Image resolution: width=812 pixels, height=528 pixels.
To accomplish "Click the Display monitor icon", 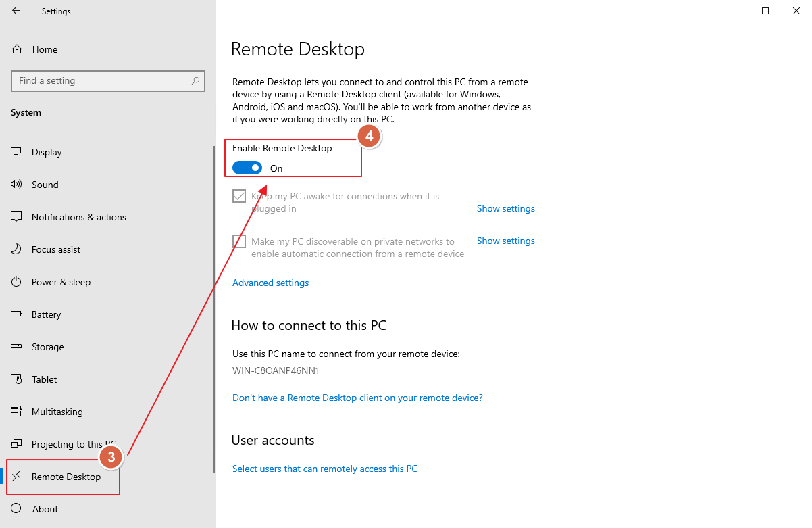I will pos(17,152).
